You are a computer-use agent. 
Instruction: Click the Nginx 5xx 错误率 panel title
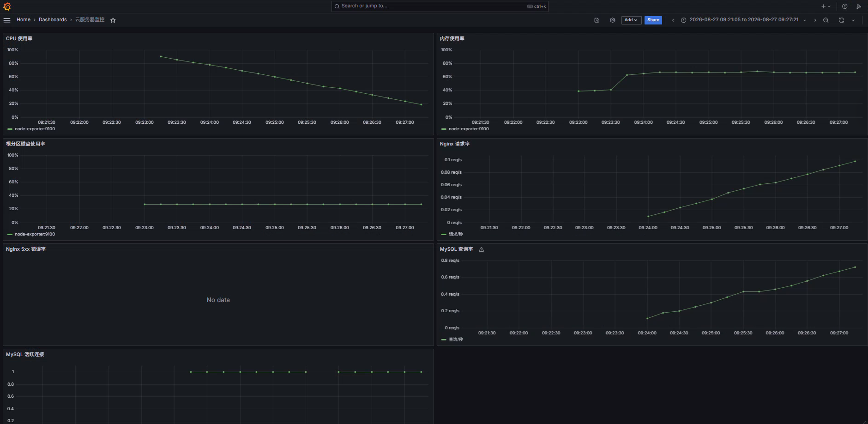[26, 249]
